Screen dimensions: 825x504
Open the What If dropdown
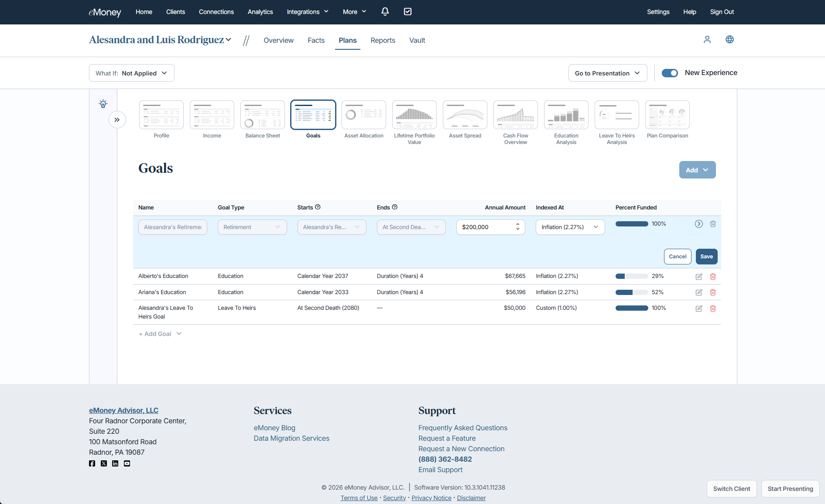click(x=132, y=73)
